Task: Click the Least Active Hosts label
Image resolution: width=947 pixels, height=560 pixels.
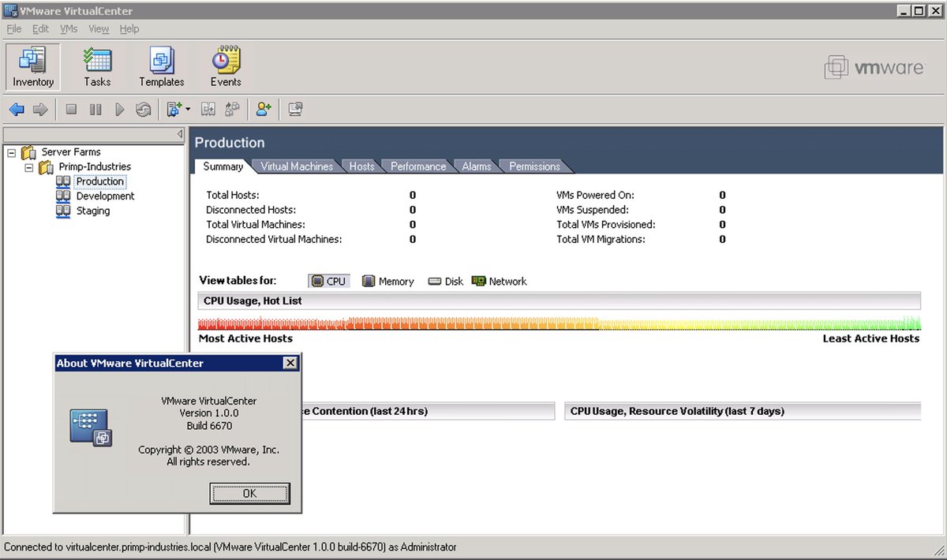Action: coord(871,338)
